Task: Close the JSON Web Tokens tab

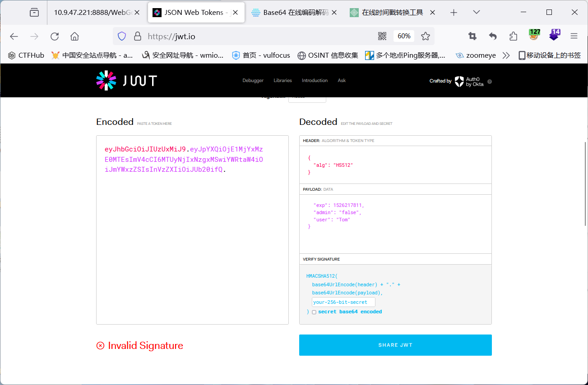Action: [236, 13]
